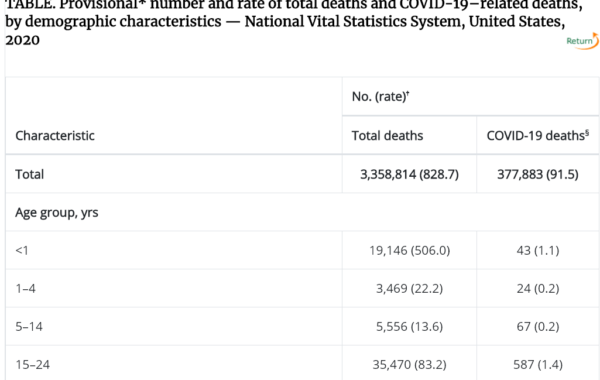The width and height of the screenshot is (600, 380).
Task: Click the COVID-19 deaths column header
Action: coord(538,135)
